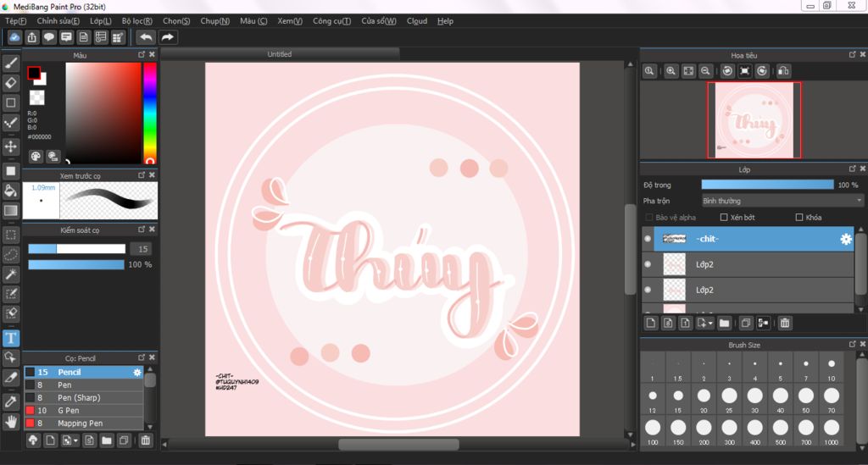Click the cloud save icon in toolbar

pos(14,37)
